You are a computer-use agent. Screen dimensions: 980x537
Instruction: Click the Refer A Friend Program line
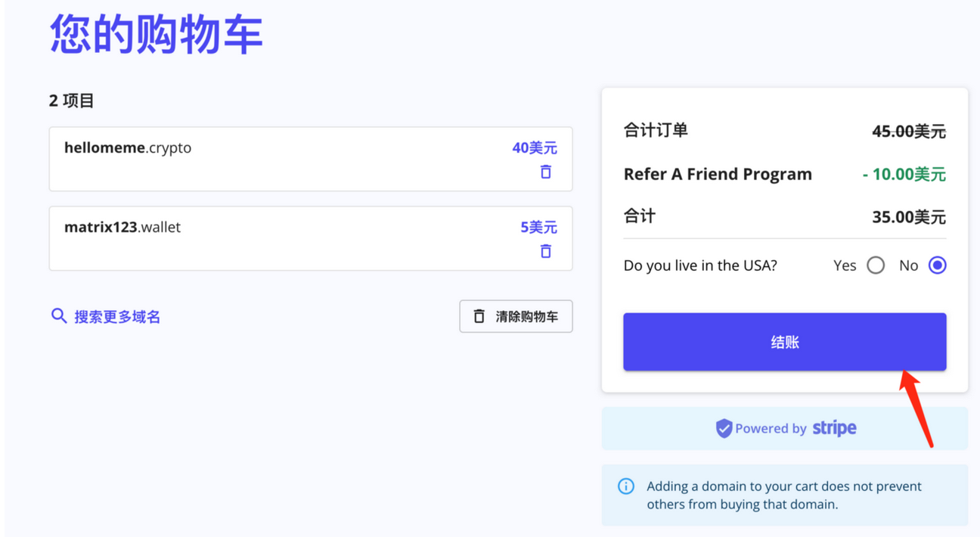coord(784,174)
